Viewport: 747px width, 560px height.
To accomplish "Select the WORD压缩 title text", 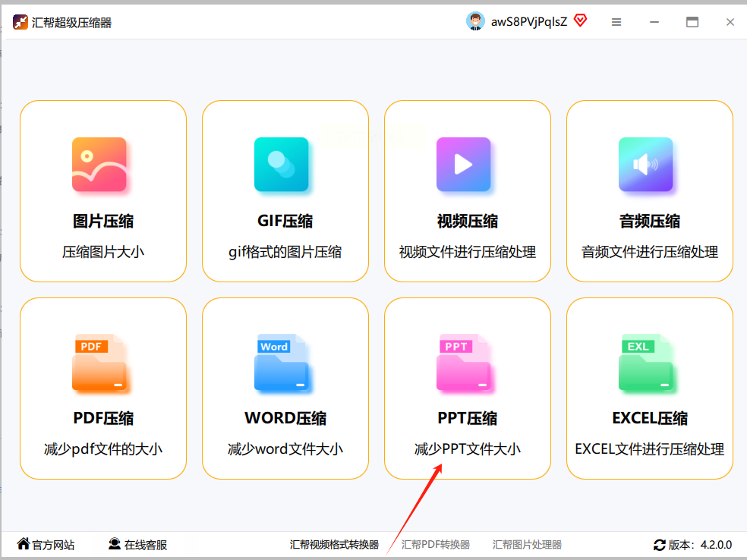I will [x=285, y=418].
